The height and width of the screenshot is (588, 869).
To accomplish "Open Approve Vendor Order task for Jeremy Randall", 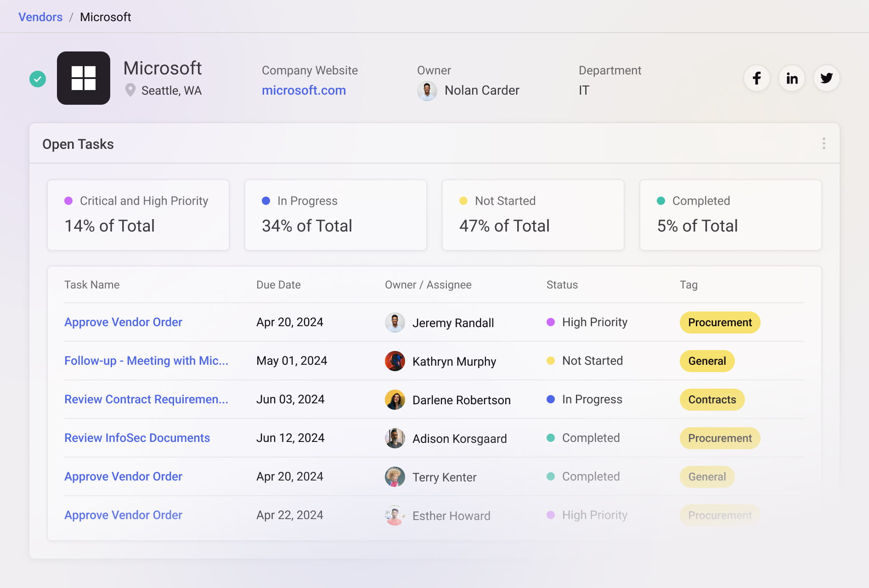I will point(123,322).
